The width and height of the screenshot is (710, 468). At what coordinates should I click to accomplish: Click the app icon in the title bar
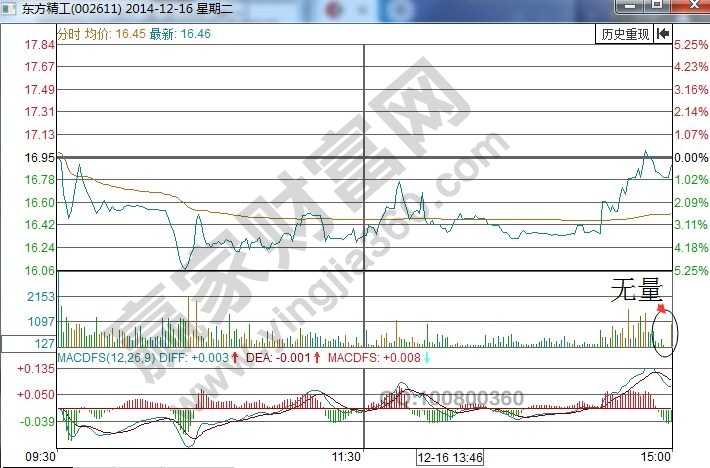pyautogui.click(x=11, y=9)
